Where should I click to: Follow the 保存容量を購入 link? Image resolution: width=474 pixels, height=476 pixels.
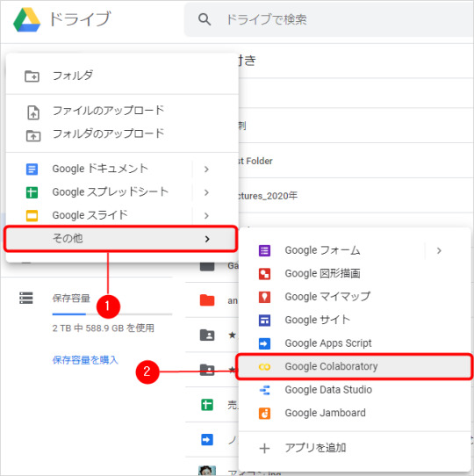[x=85, y=360]
